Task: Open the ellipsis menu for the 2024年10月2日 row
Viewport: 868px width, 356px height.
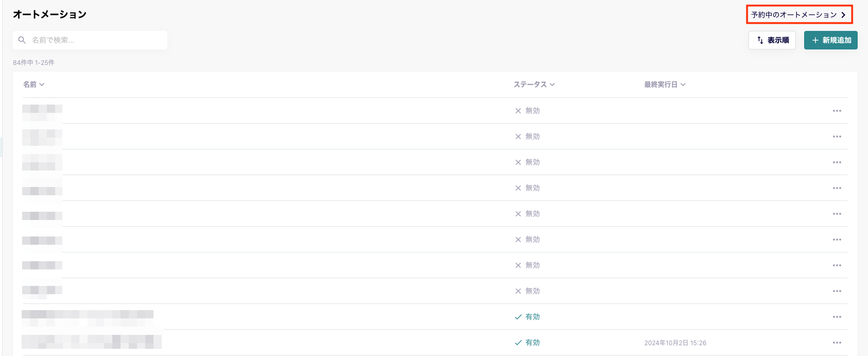Action: 837,343
